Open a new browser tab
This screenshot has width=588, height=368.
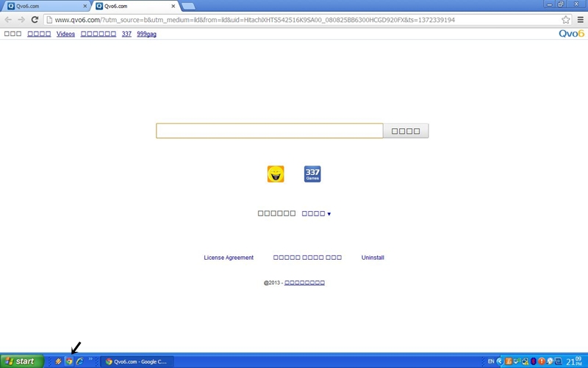point(188,6)
